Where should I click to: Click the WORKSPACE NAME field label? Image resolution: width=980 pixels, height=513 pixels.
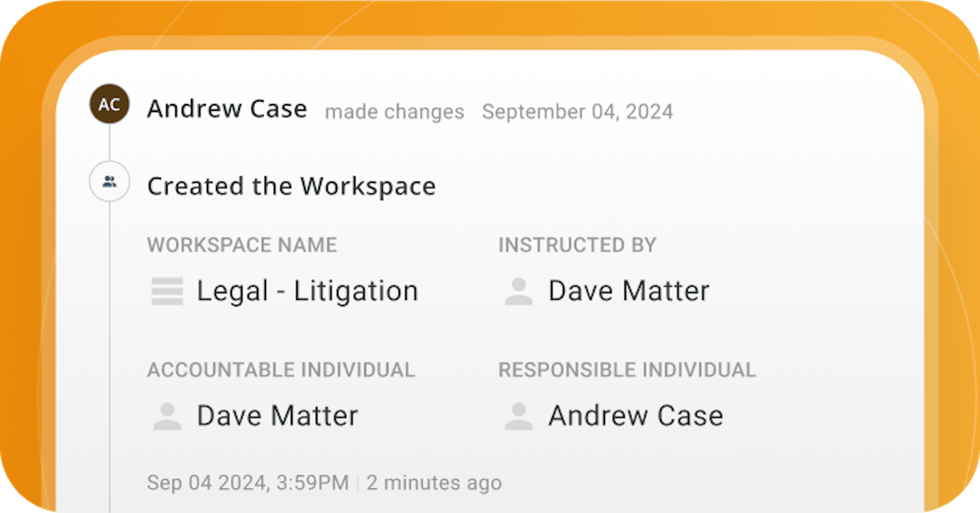[x=242, y=245]
